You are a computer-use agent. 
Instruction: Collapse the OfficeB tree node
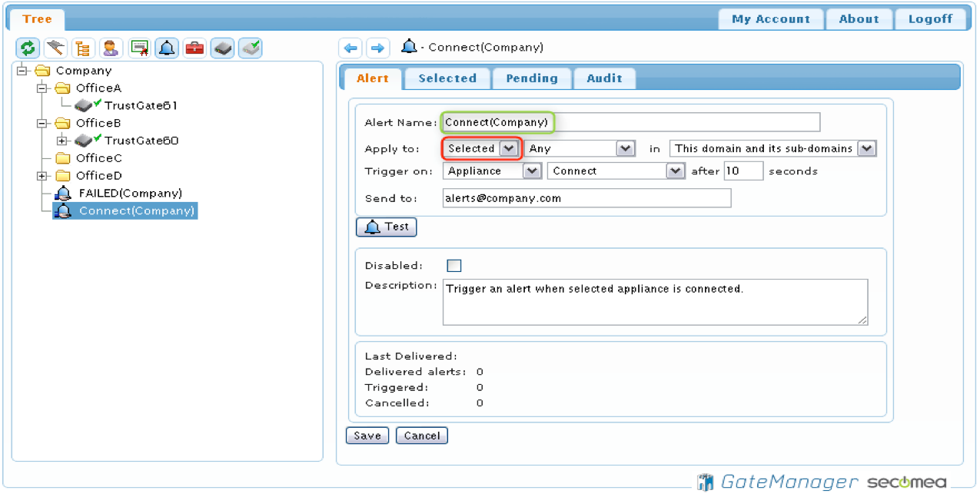tap(42, 123)
